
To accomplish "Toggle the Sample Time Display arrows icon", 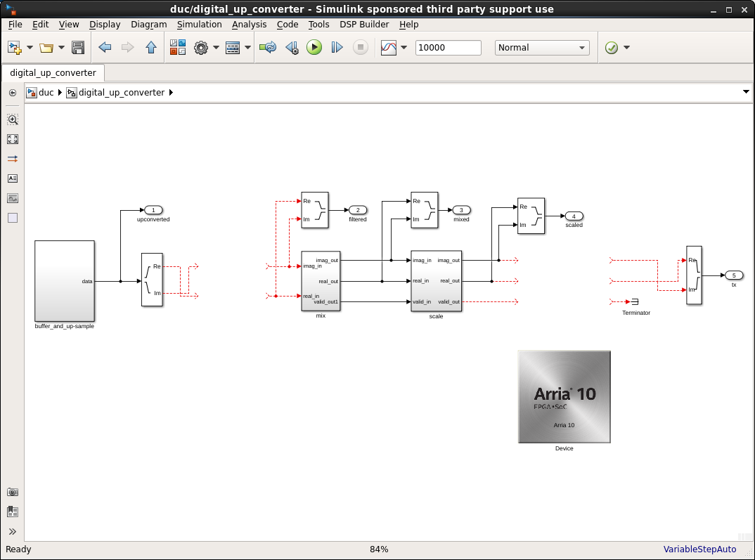I will coord(13,159).
